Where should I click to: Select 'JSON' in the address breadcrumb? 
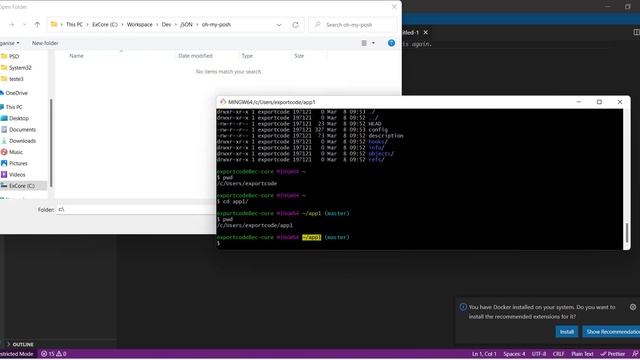click(x=187, y=24)
